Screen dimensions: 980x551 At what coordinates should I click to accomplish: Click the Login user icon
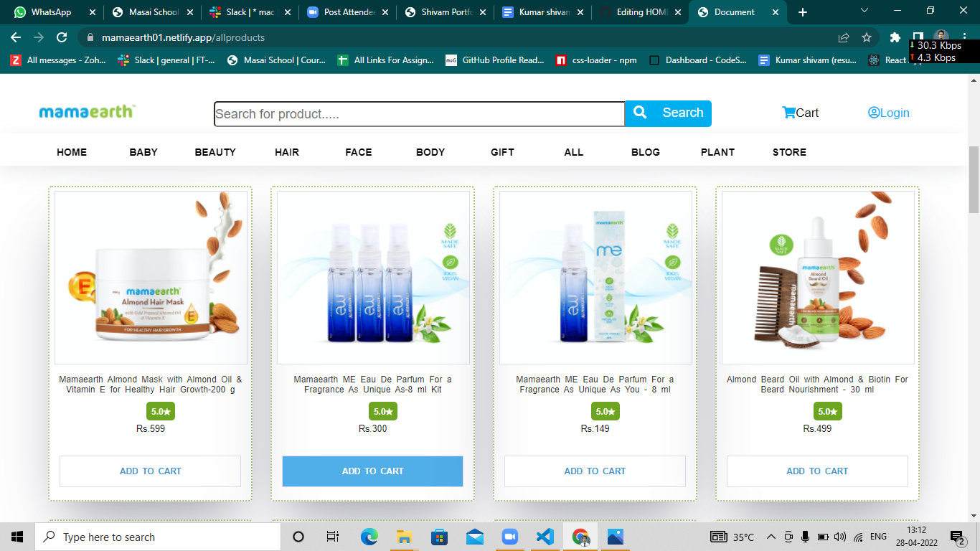(x=874, y=113)
